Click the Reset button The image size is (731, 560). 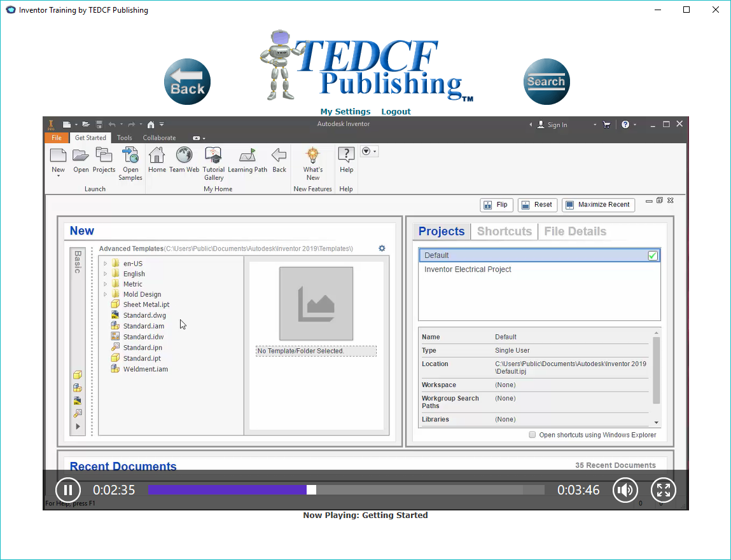click(x=537, y=205)
